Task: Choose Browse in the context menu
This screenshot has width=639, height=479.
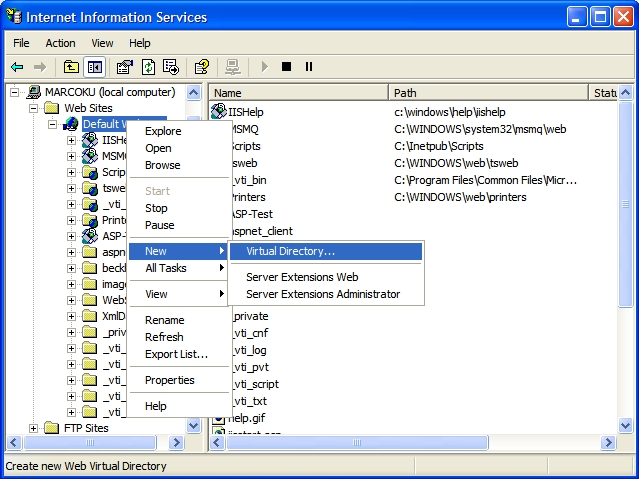Action: point(179,165)
